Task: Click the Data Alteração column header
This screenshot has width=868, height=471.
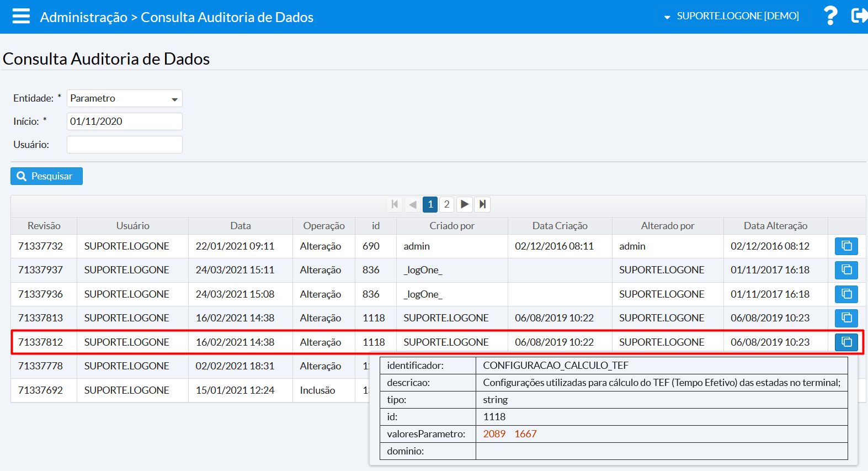Action: coord(775,226)
